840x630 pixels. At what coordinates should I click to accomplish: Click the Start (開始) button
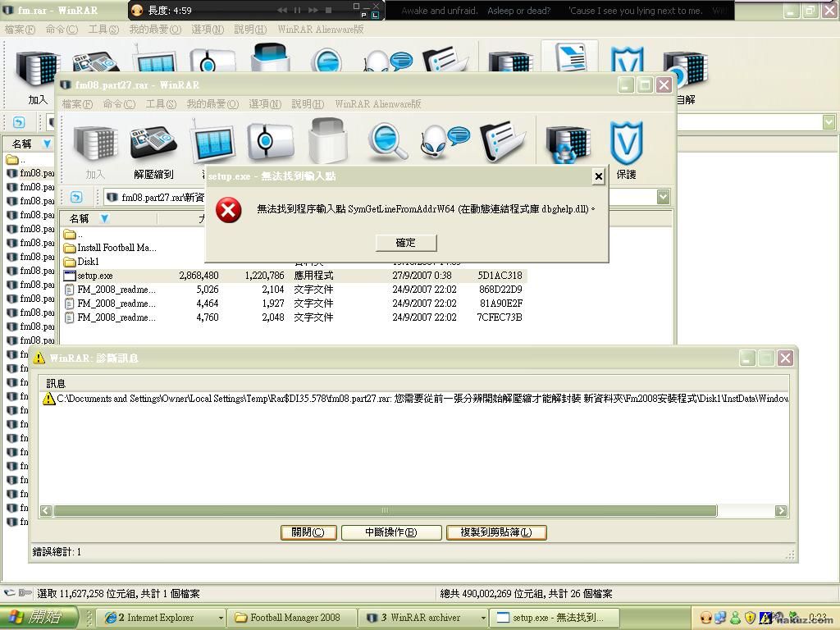tap(39, 617)
